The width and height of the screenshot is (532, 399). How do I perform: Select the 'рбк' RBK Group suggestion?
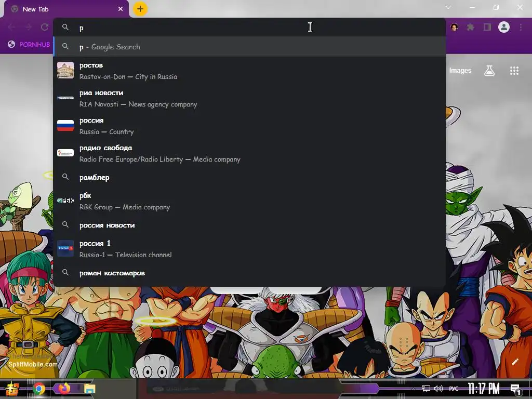point(249,201)
